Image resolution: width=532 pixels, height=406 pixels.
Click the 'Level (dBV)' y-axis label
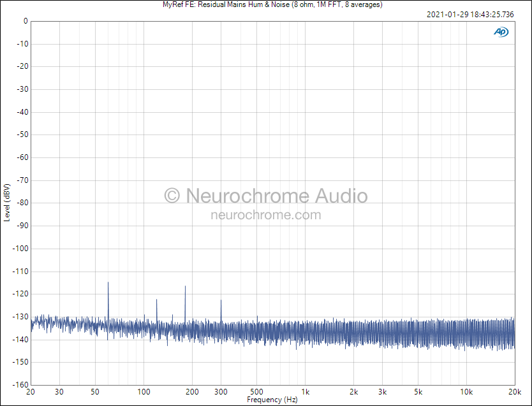(7, 203)
